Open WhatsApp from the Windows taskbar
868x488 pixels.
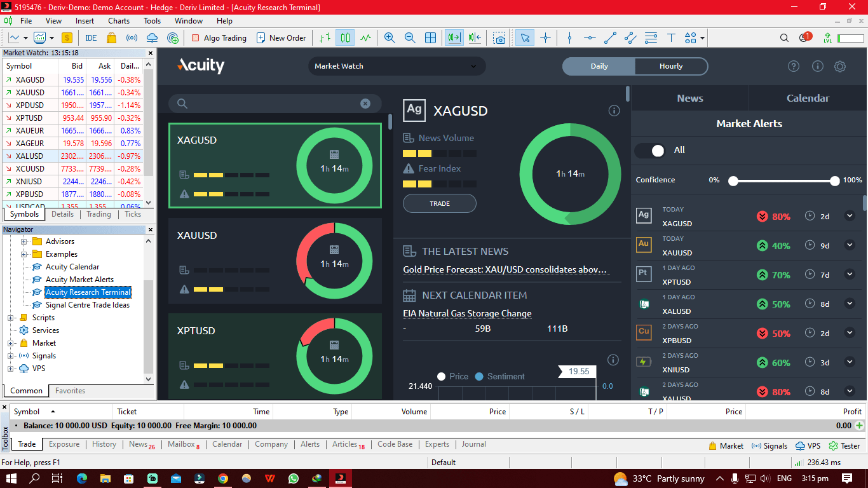point(293,478)
